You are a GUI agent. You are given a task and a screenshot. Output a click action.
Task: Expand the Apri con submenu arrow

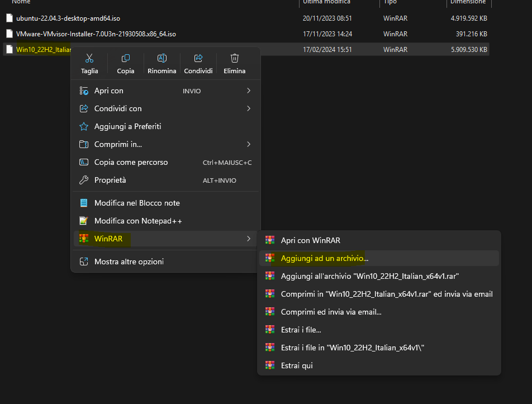point(249,91)
